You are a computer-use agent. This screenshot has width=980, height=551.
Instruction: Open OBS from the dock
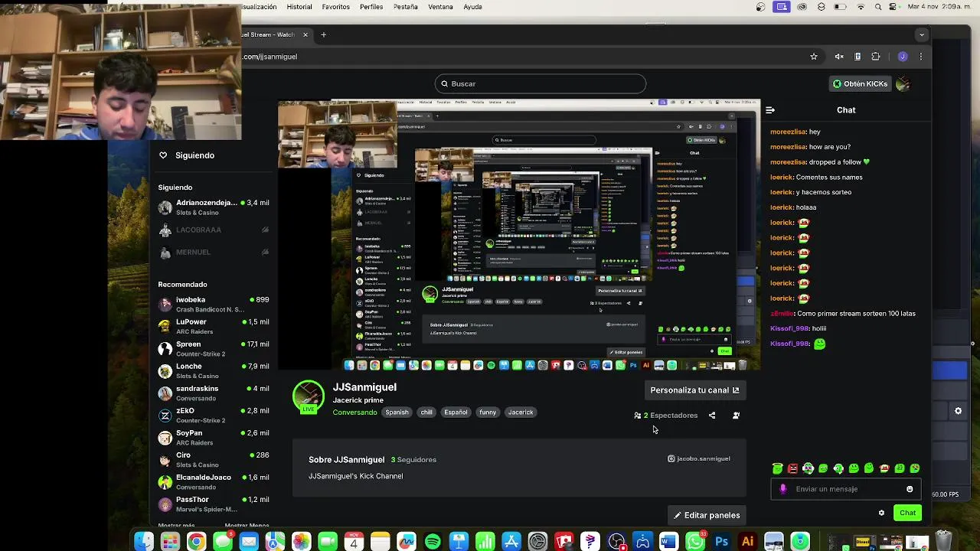point(616,542)
